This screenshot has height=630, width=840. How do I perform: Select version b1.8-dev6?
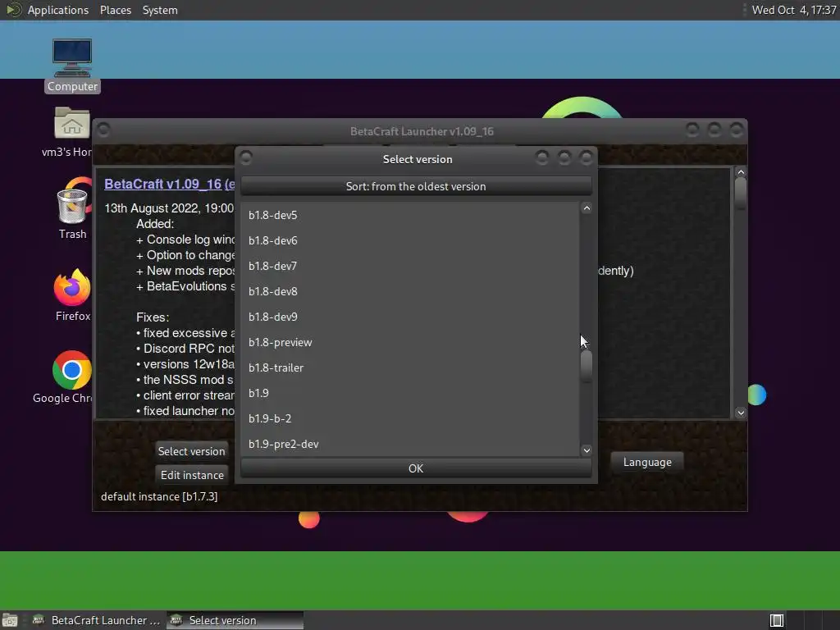click(x=410, y=240)
